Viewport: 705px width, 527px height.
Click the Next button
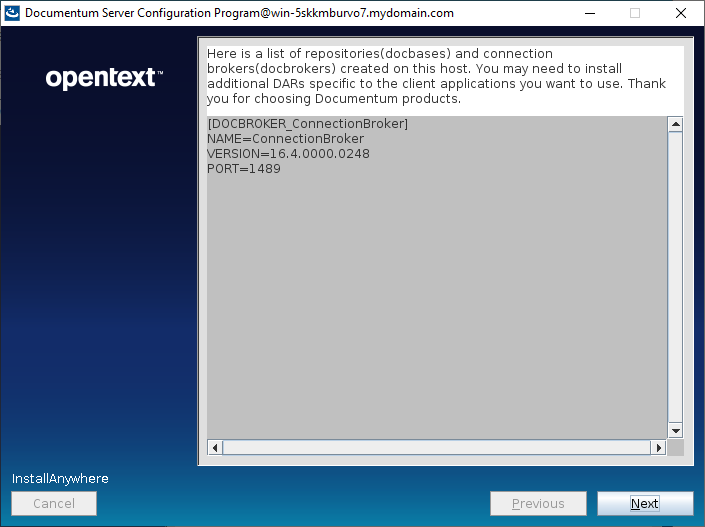pos(645,503)
